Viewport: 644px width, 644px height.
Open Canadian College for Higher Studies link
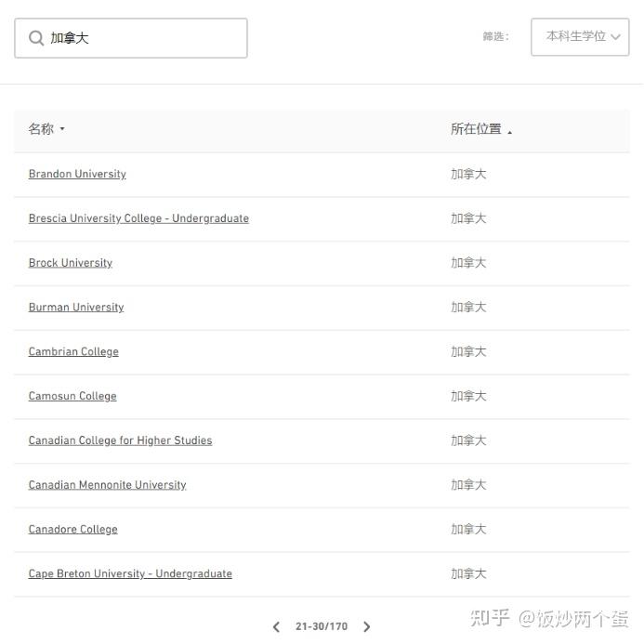tap(120, 440)
